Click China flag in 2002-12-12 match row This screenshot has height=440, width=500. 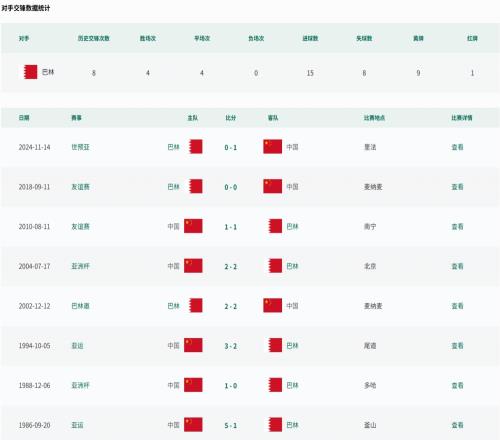(x=272, y=305)
